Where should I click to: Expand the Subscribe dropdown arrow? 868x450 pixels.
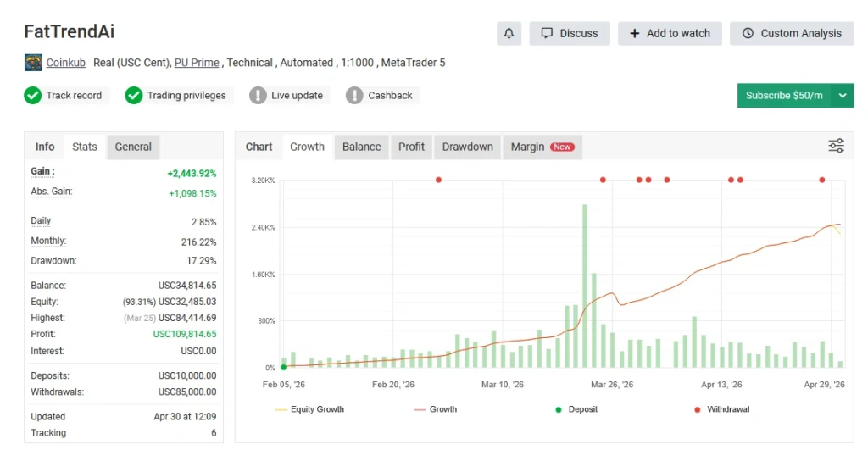(x=843, y=96)
